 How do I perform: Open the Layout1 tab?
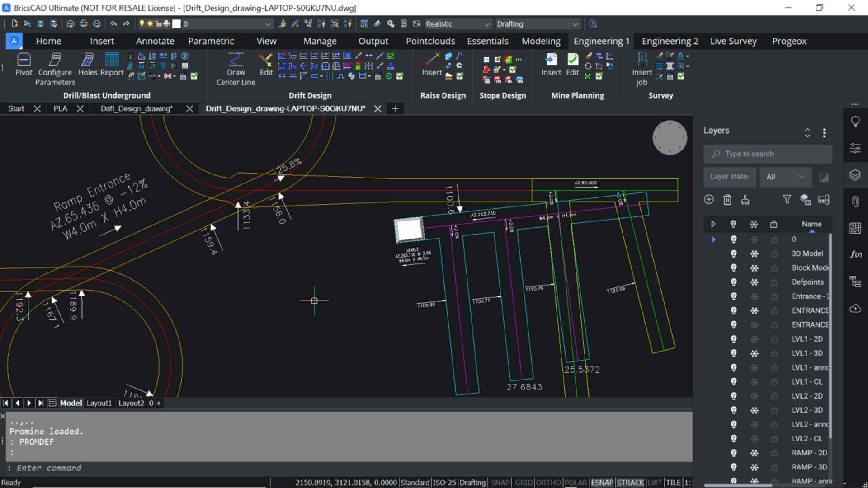[x=99, y=403]
